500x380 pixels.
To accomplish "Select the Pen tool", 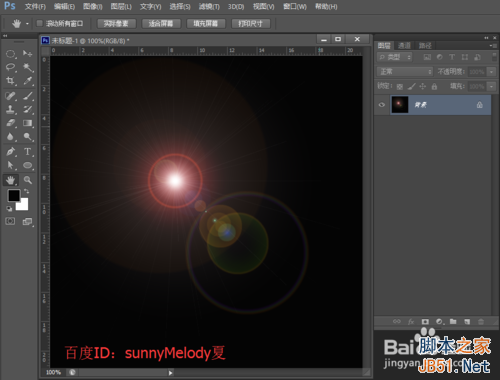I will point(10,152).
